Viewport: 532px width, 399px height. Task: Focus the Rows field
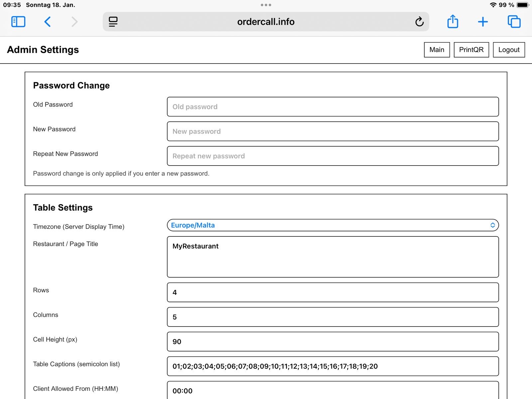pyautogui.click(x=332, y=292)
